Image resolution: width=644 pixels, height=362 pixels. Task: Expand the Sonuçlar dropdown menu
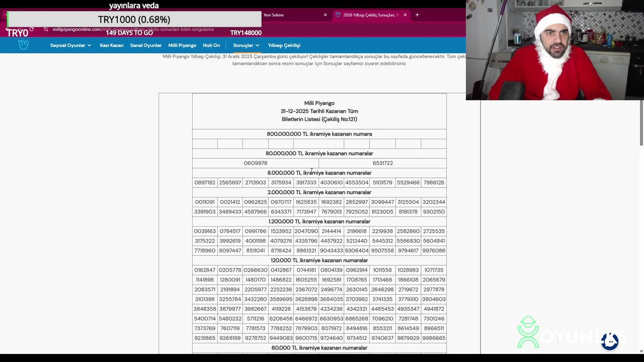point(246,45)
